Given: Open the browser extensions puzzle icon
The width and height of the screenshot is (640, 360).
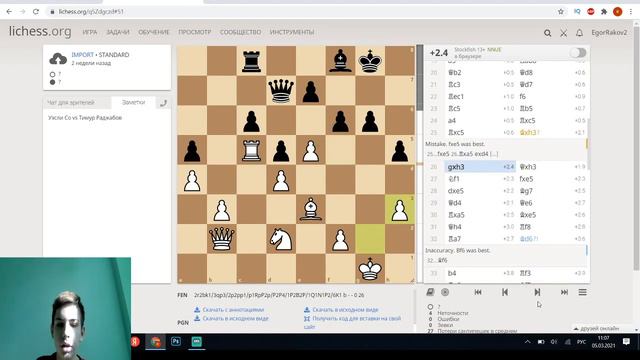Looking at the screenshot, I should 604,11.
